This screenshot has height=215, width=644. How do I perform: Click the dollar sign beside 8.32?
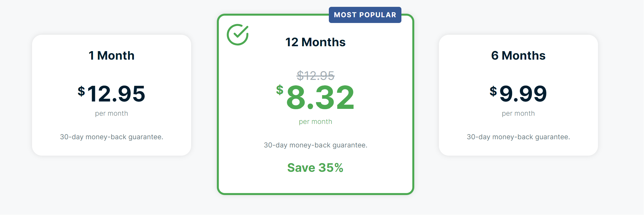coord(280,90)
